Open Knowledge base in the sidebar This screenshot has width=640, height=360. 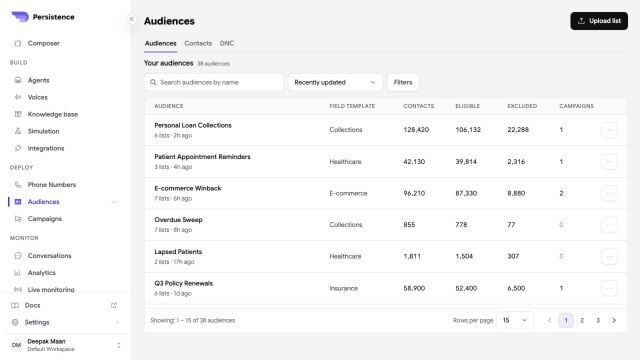tap(53, 114)
